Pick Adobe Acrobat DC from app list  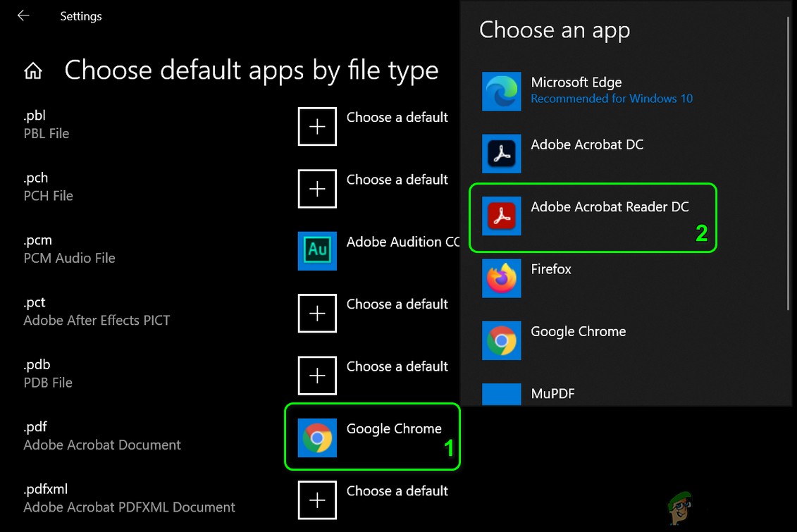click(587, 145)
